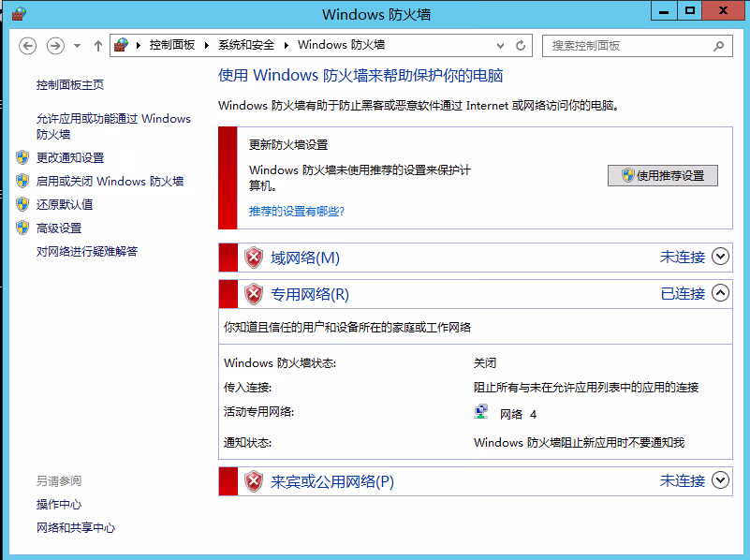The height and width of the screenshot is (560, 750).
Task: Open the address bar dropdown arrow
Action: coord(500,44)
